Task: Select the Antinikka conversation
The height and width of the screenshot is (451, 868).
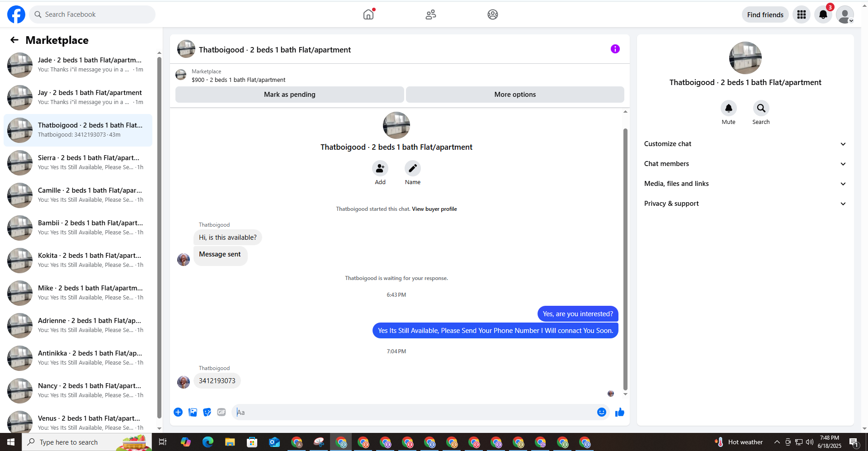Action: [78, 358]
